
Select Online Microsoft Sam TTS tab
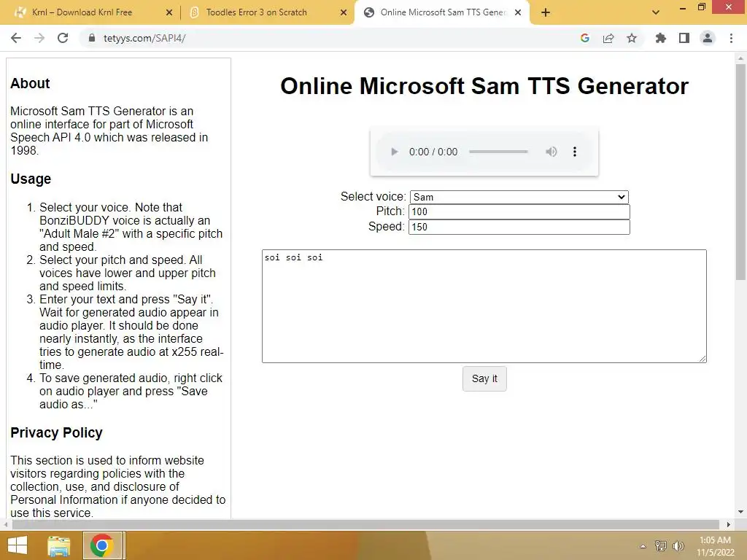tap(443, 12)
